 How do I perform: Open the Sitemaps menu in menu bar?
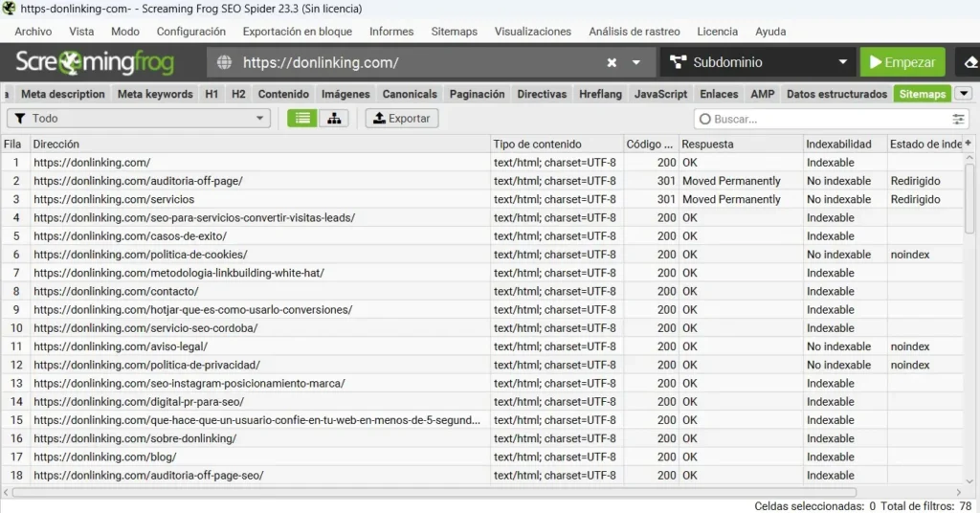tap(454, 32)
